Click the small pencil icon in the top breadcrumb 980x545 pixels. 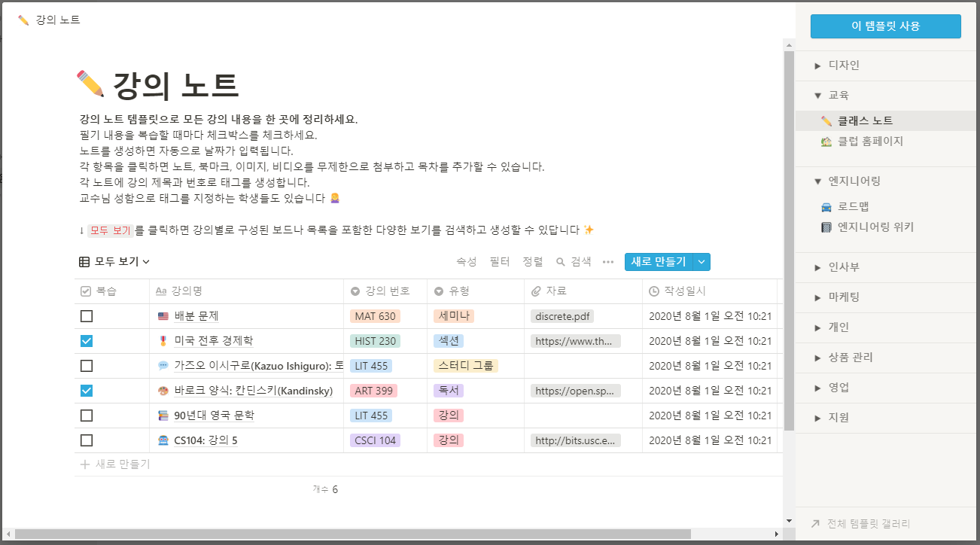[23, 20]
